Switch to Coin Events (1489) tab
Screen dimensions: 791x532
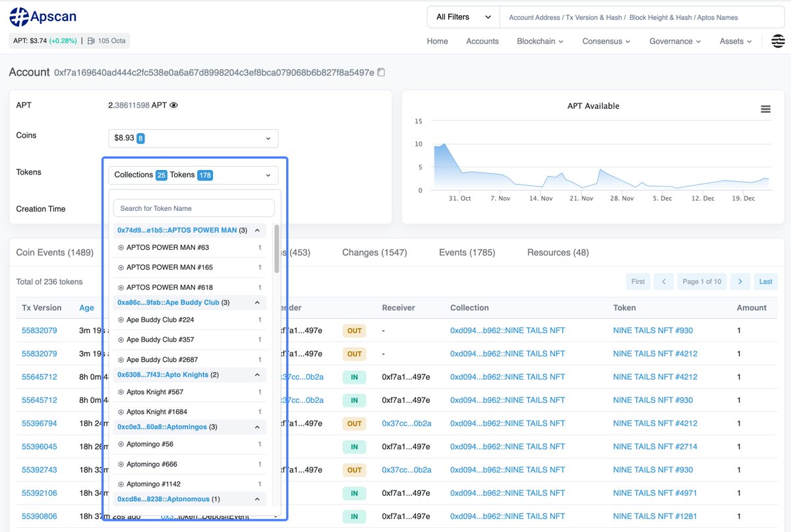(x=55, y=252)
